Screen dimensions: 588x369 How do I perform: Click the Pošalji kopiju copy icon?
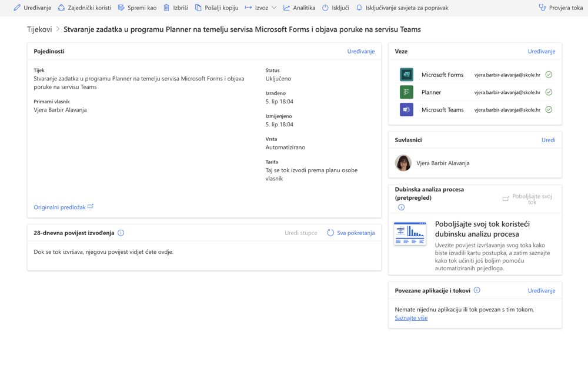pos(198,8)
